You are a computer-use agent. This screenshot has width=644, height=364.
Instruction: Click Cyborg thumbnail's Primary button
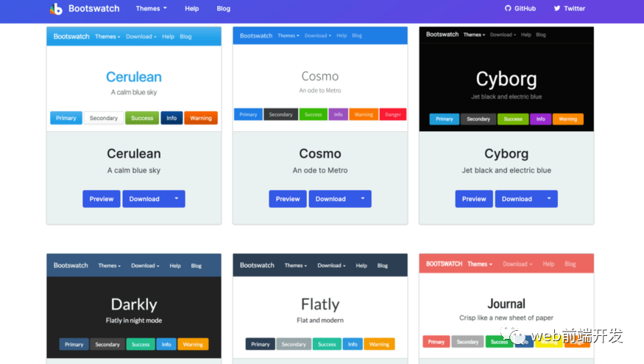click(x=445, y=119)
